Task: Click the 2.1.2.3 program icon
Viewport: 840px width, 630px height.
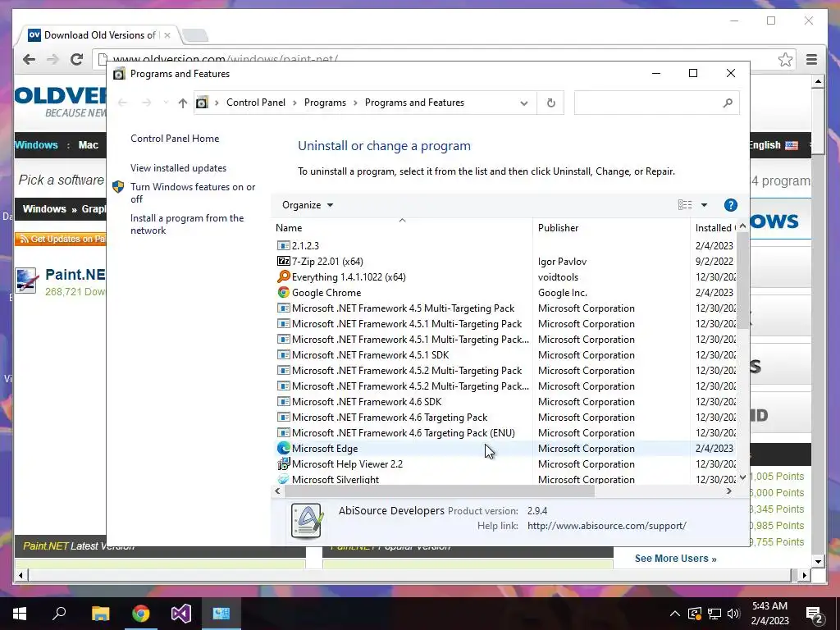Action: [283, 245]
